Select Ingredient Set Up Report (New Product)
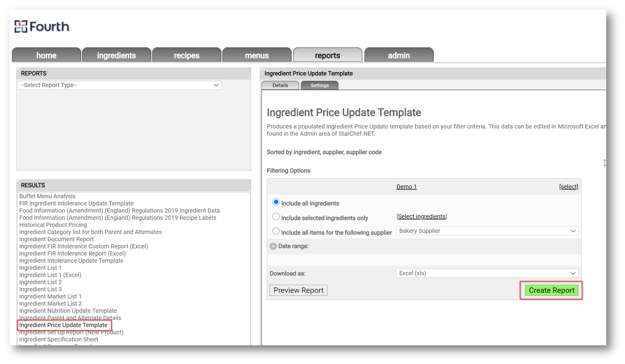625x364 pixels. click(x=71, y=332)
